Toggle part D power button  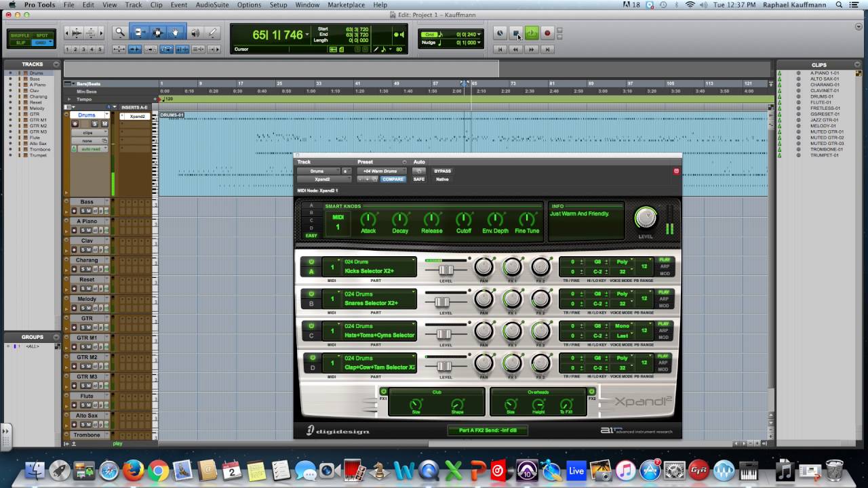click(312, 357)
